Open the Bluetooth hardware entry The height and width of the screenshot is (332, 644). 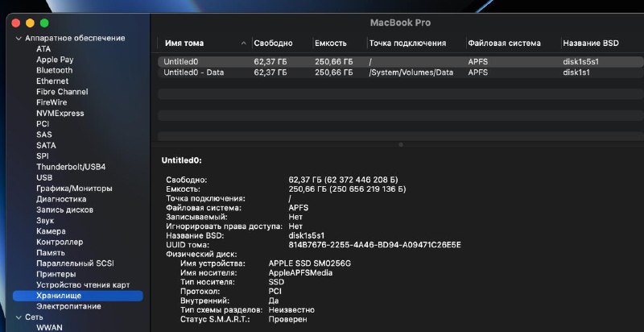[54, 70]
